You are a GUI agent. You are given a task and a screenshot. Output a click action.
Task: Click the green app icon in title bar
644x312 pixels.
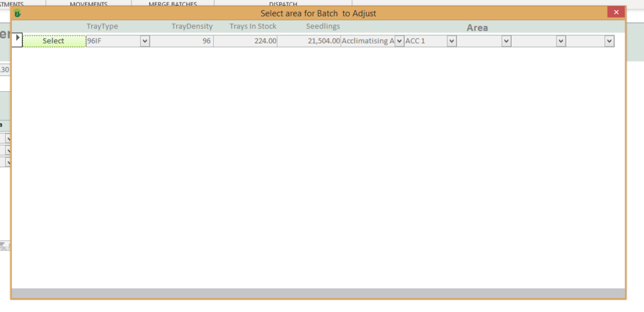click(x=18, y=13)
